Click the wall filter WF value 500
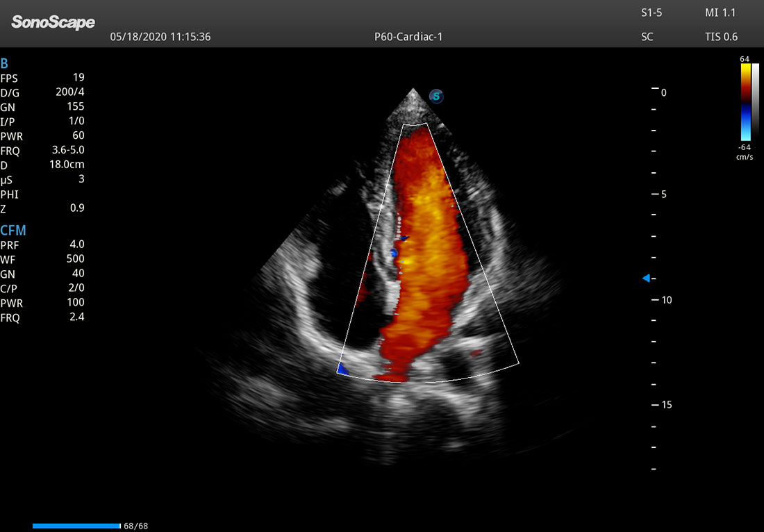Image resolution: width=764 pixels, height=532 pixels. pyautogui.click(x=76, y=258)
